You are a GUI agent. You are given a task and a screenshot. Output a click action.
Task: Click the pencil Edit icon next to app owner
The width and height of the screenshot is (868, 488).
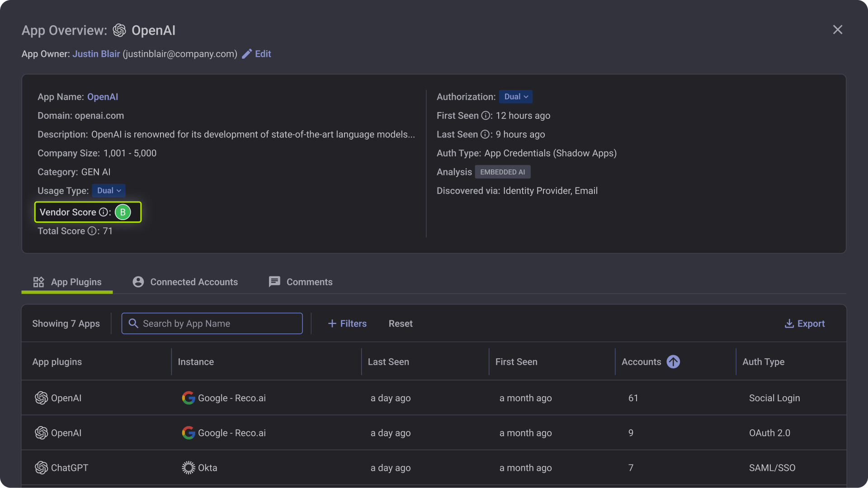[x=247, y=54]
